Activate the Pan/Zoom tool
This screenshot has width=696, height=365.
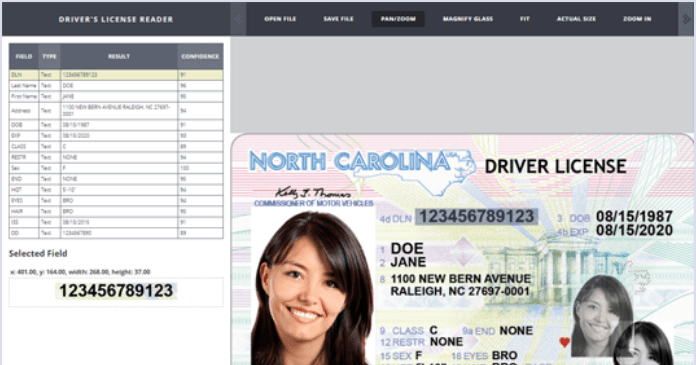[x=398, y=19]
